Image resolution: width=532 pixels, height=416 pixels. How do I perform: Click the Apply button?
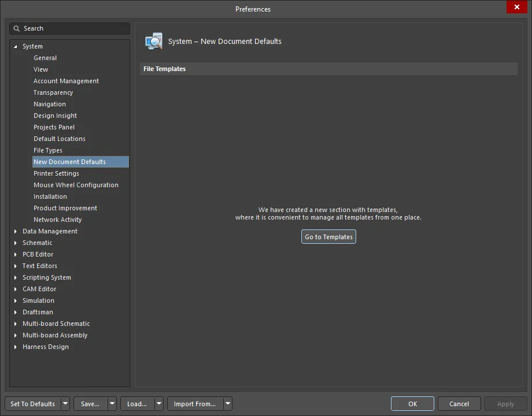click(505, 403)
